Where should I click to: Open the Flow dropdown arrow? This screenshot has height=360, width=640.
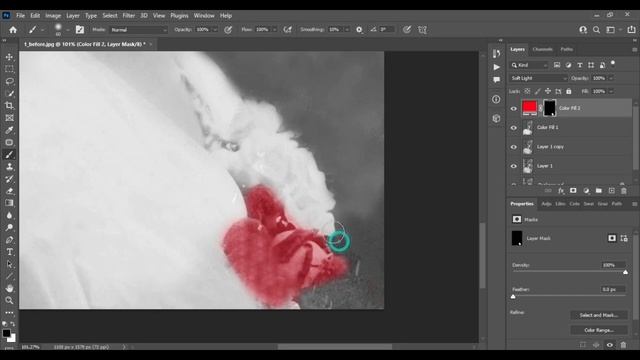click(x=274, y=30)
